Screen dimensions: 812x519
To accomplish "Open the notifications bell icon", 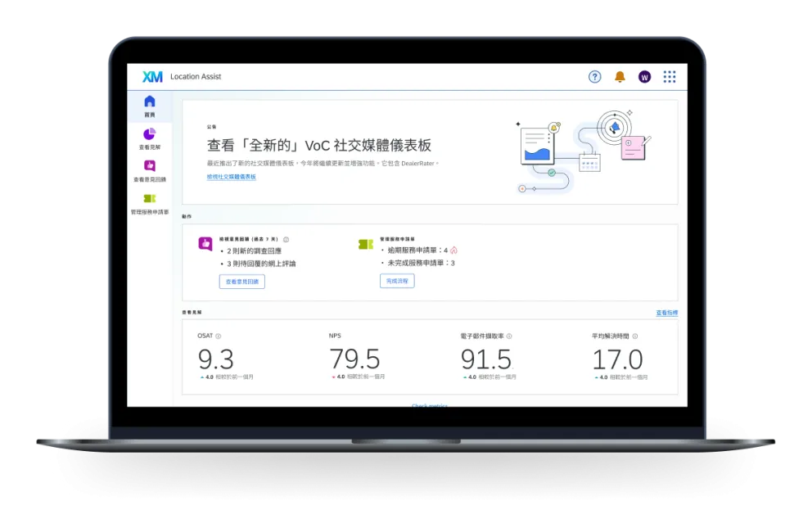I will 620,76.
